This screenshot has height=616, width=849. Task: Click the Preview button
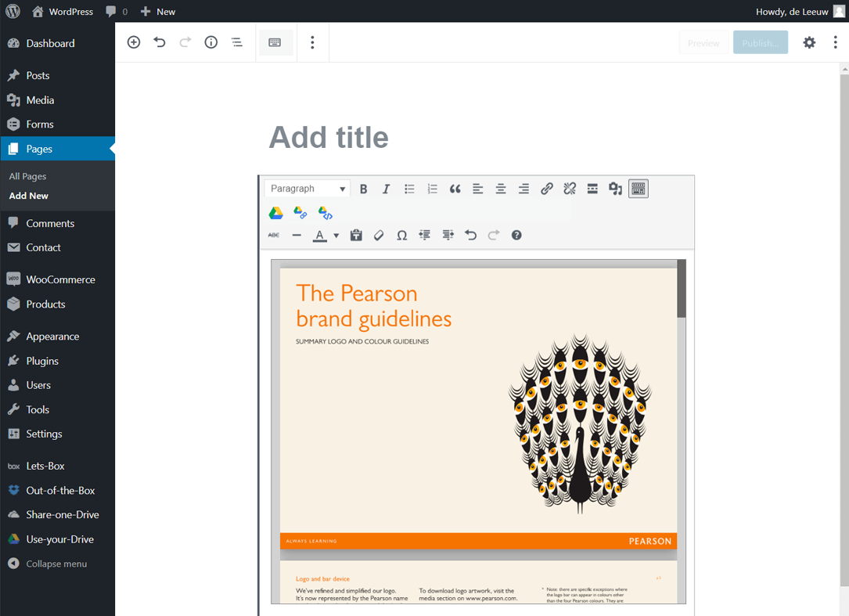(703, 43)
